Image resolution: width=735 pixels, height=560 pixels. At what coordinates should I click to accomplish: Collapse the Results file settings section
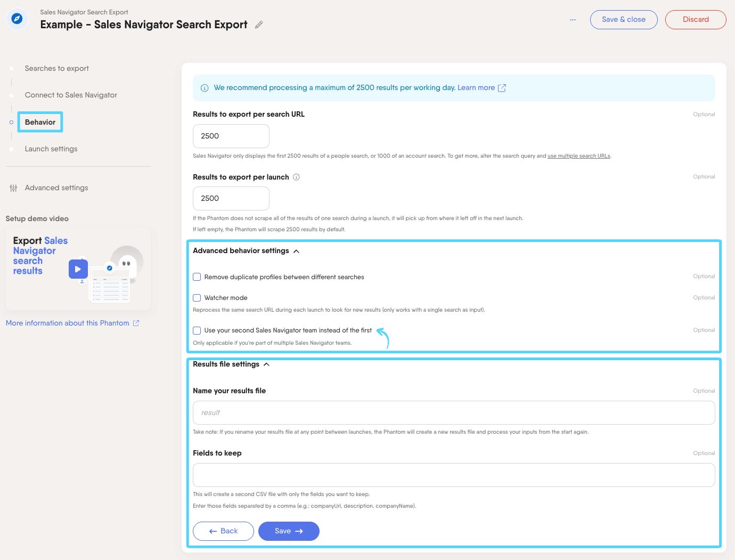(x=267, y=364)
